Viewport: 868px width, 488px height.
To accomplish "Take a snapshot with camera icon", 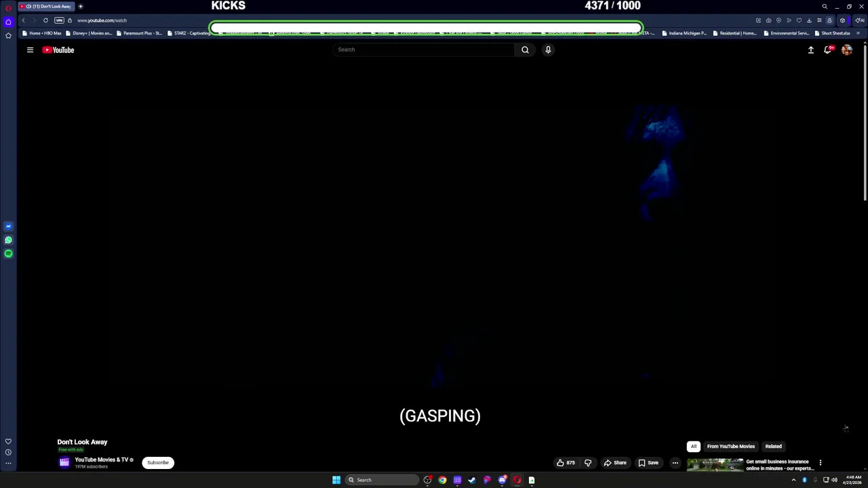I will pyautogui.click(x=768, y=20).
